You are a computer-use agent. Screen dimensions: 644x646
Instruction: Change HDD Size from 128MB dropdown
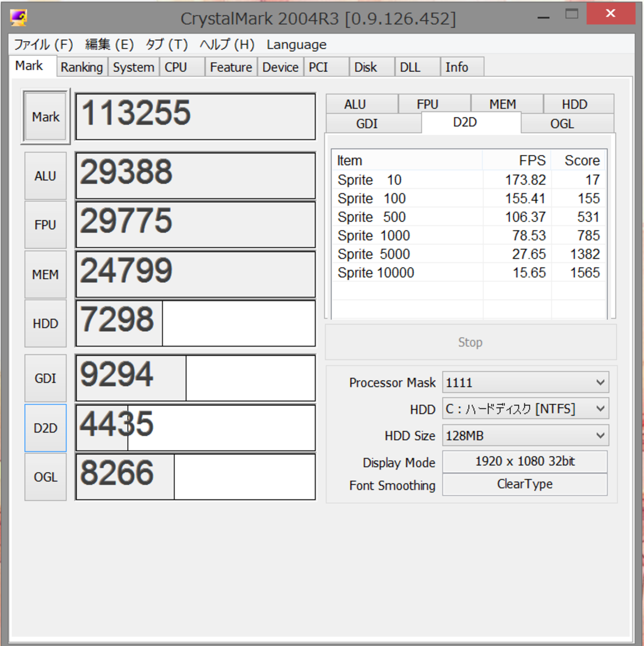click(525, 436)
